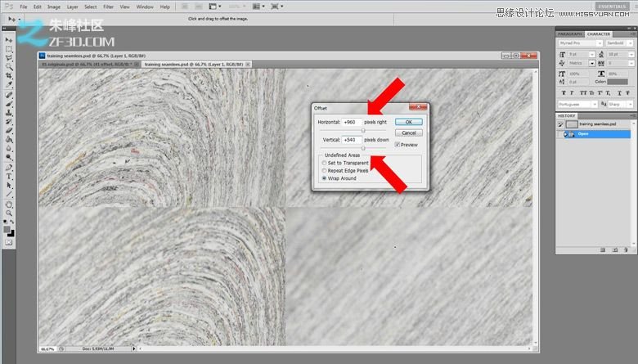Click the Vertical offset value field

pos(352,140)
